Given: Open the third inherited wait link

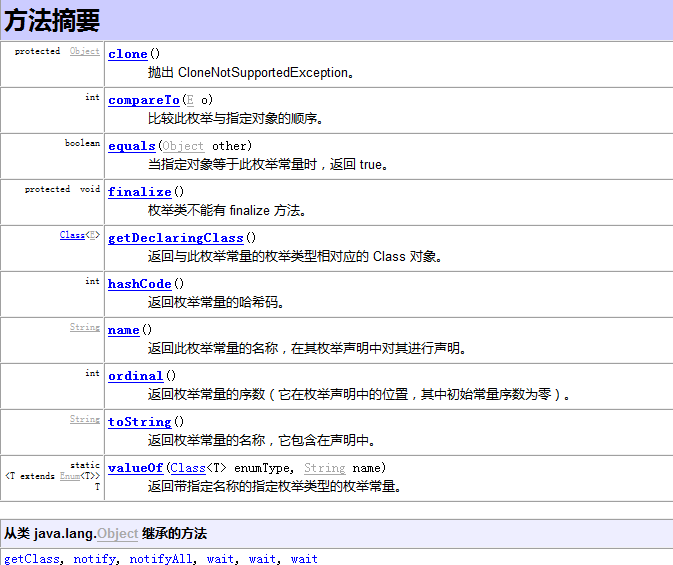Looking at the screenshot, I should [x=304, y=558].
